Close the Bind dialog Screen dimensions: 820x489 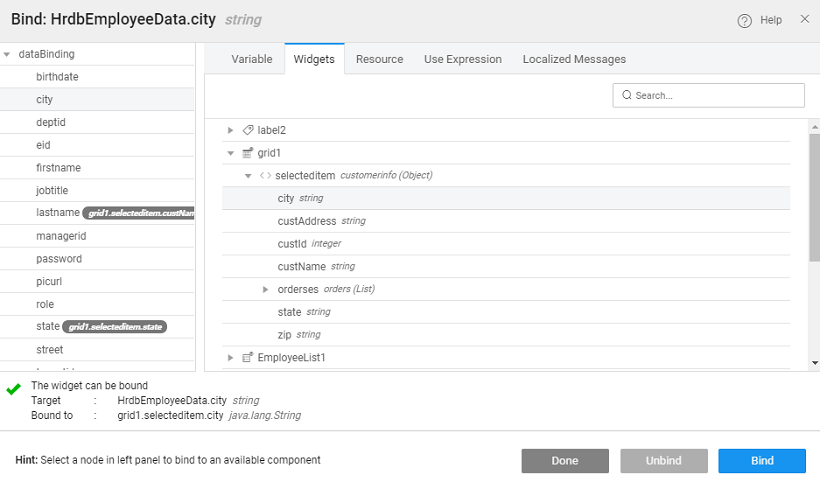[x=804, y=19]
